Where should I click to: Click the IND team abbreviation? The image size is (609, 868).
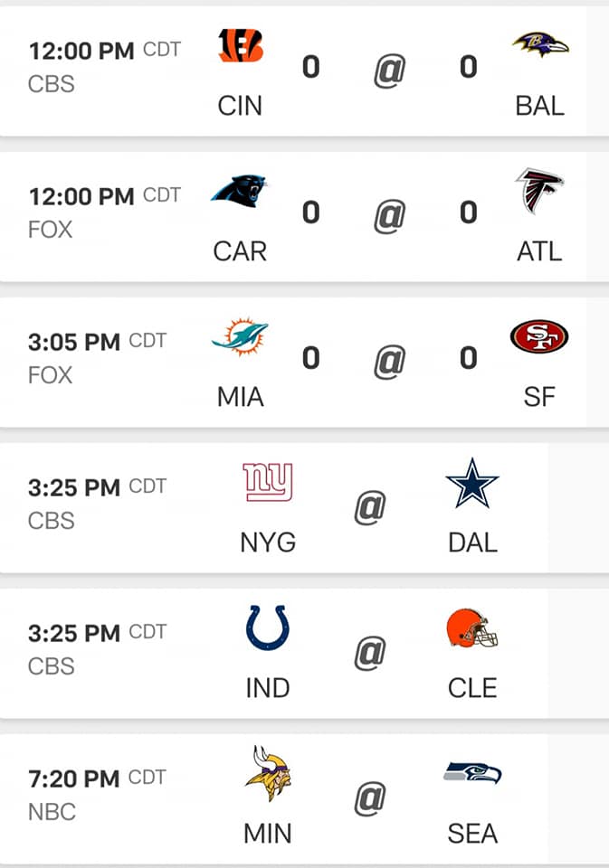click(x=268, y=688)
